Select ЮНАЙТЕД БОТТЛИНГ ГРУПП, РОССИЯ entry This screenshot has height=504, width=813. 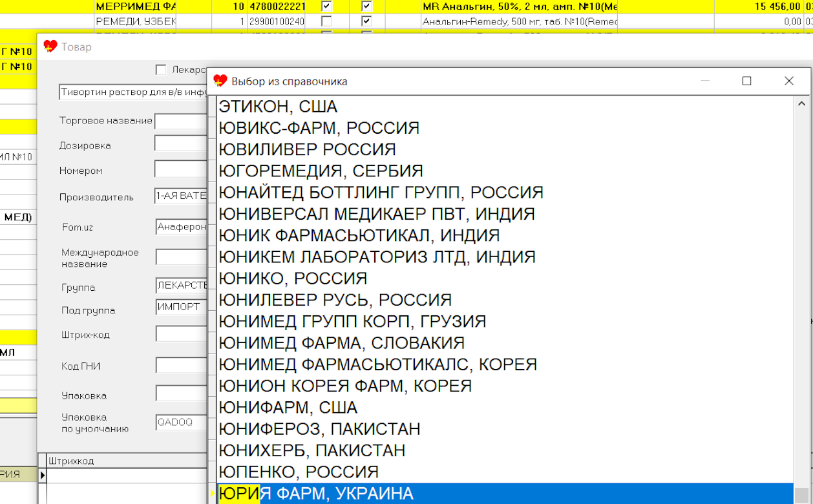[505, 193]
